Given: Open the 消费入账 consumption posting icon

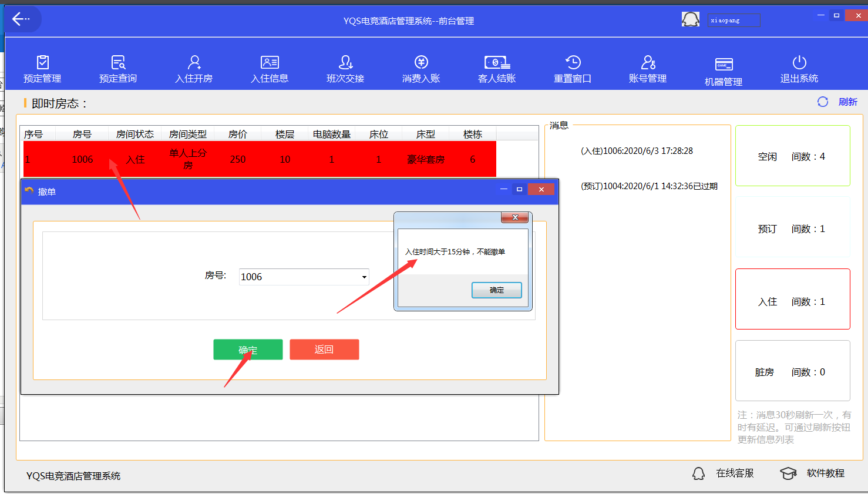Looking at the screenshot, I should point(421,69).
